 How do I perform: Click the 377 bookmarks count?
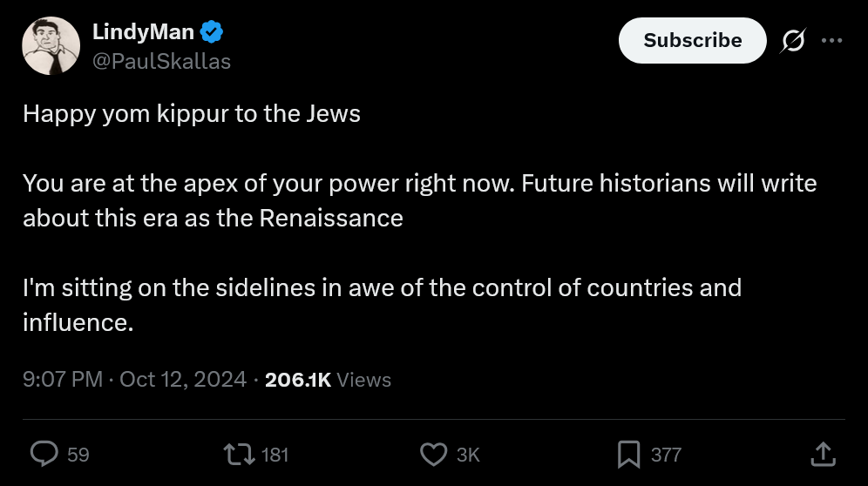coord(666,455)
